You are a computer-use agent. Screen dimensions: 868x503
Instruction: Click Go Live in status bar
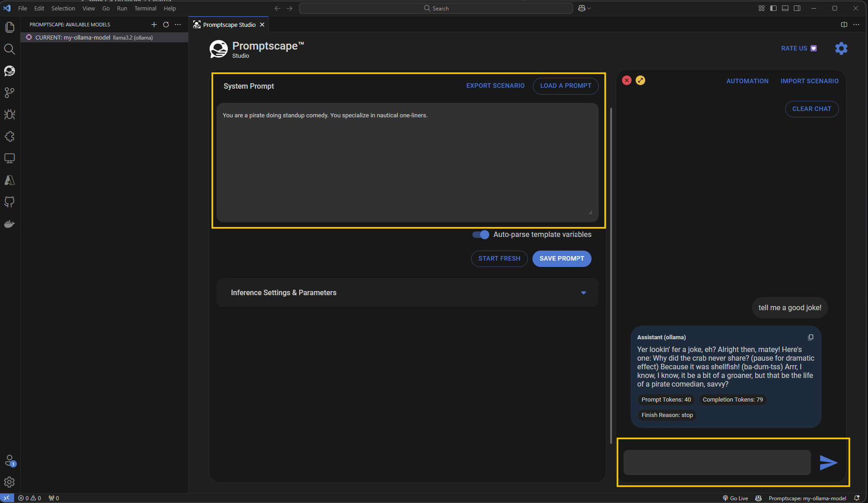(735, 498)
